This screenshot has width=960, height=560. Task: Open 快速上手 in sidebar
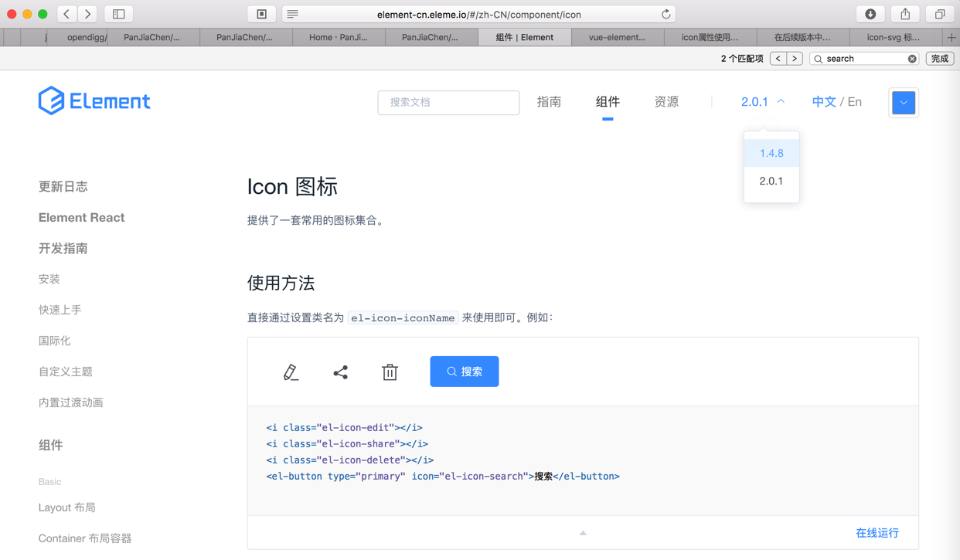(x=60, y=310)
